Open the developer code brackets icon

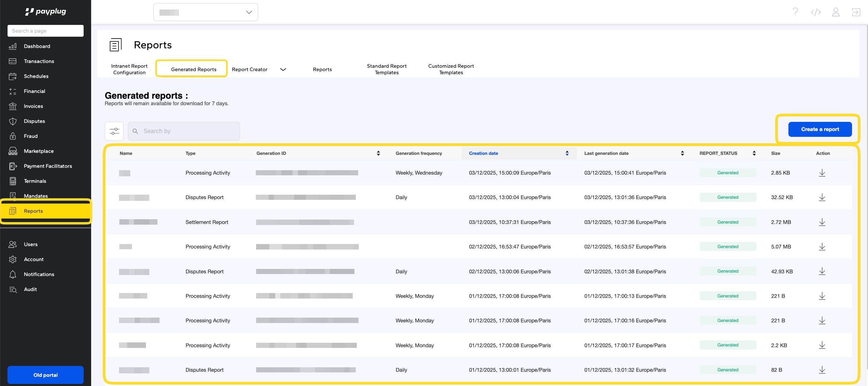point(816,12)
